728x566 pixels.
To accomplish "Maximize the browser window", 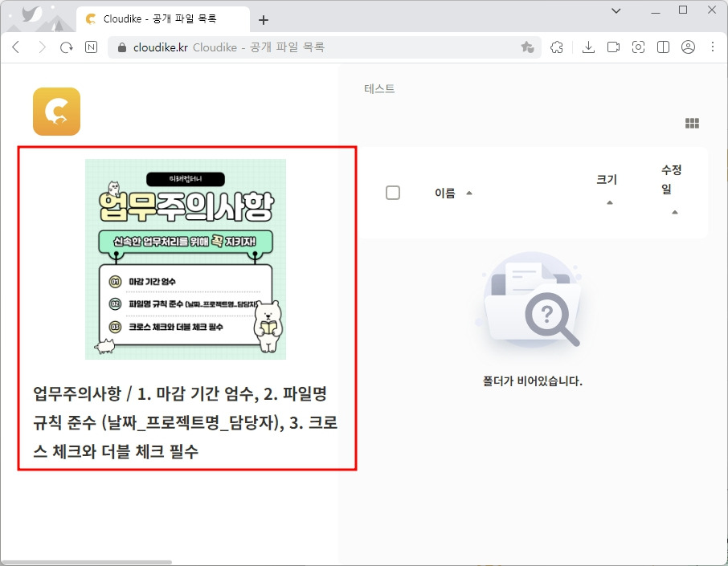I will (x=683, y=10).
